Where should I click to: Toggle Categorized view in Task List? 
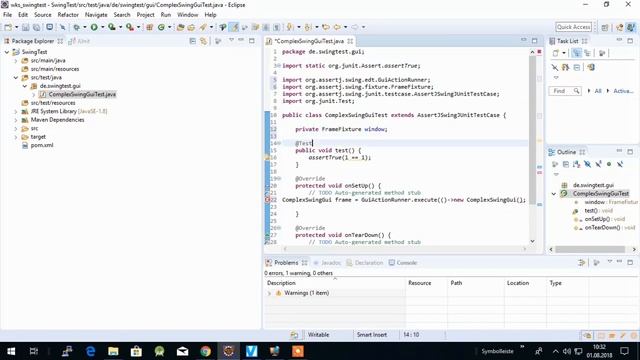[x=576, y=53]
